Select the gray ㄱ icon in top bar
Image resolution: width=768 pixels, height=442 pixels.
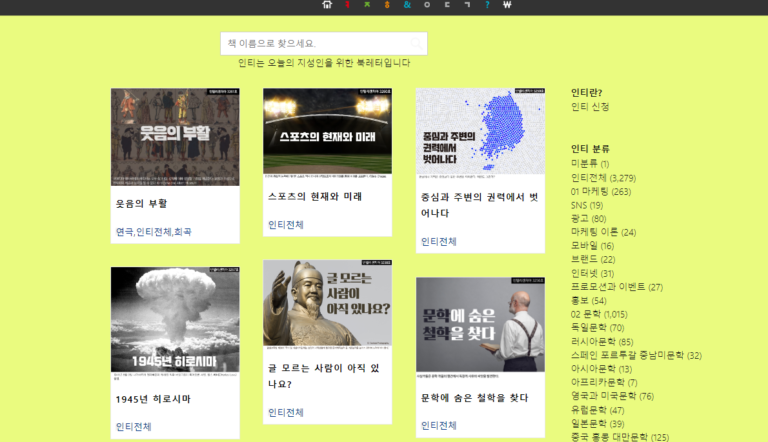coord(467,4)
